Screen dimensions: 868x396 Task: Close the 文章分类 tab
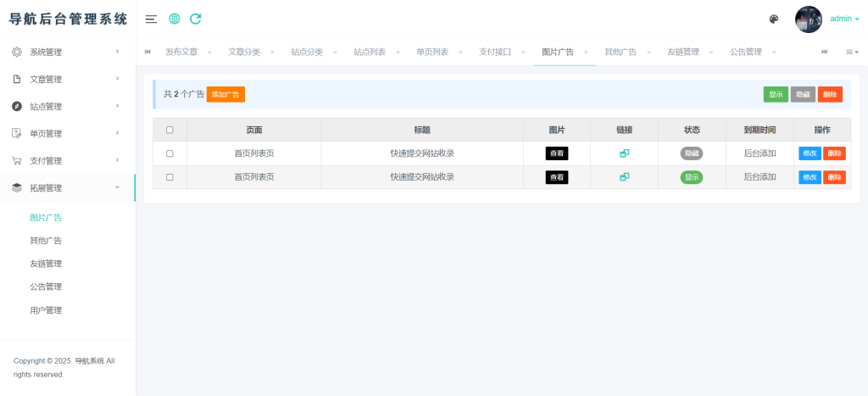click(272, 53)
